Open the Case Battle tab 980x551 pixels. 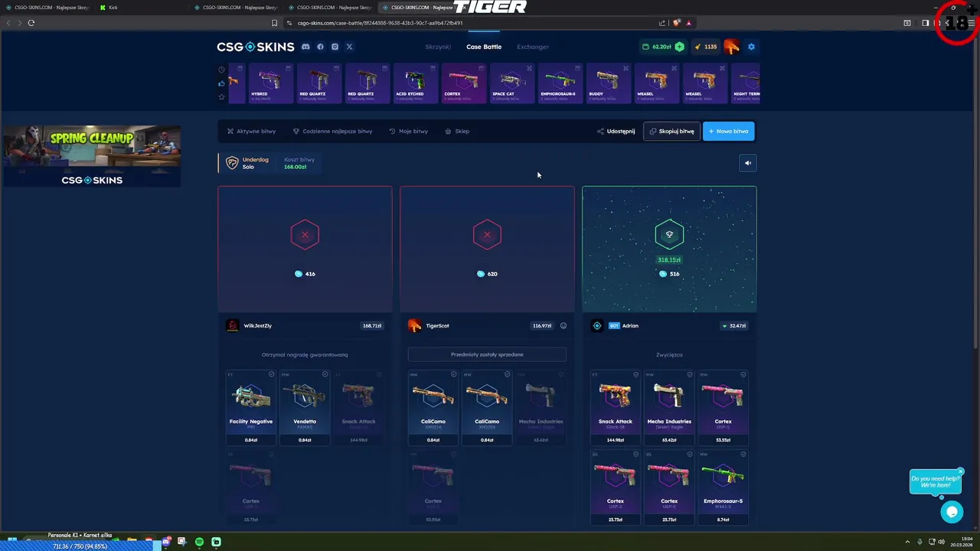coord(484,47)
